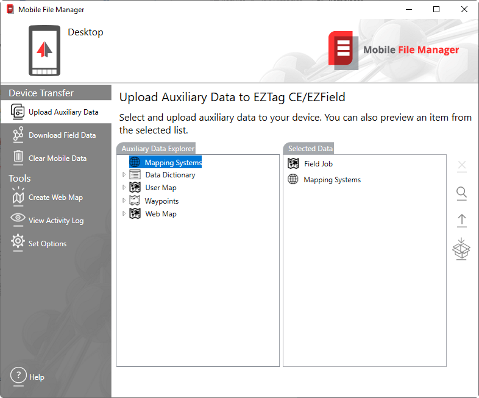Click the remove selected item X icon
The image size is (479, 398).
coord(462,165)
